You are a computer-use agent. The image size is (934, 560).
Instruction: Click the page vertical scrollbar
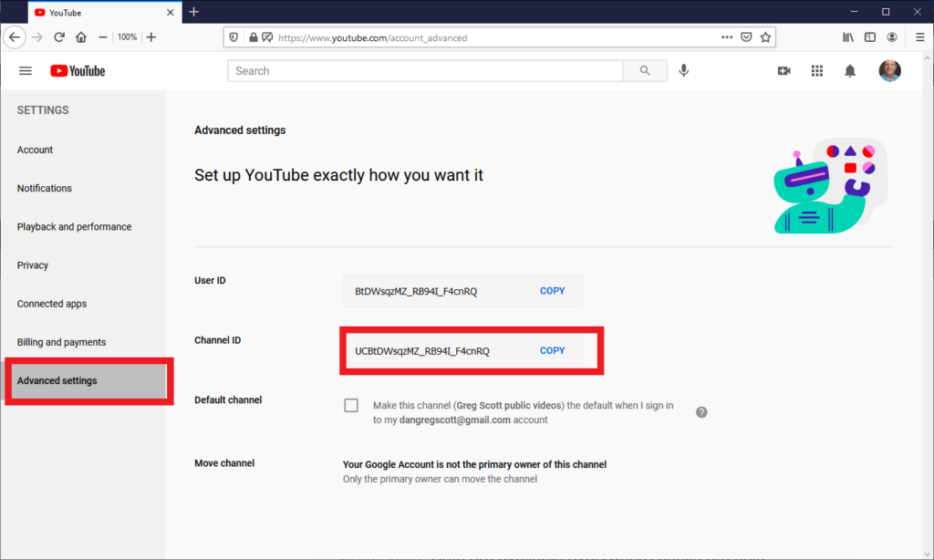click(927, 305)
